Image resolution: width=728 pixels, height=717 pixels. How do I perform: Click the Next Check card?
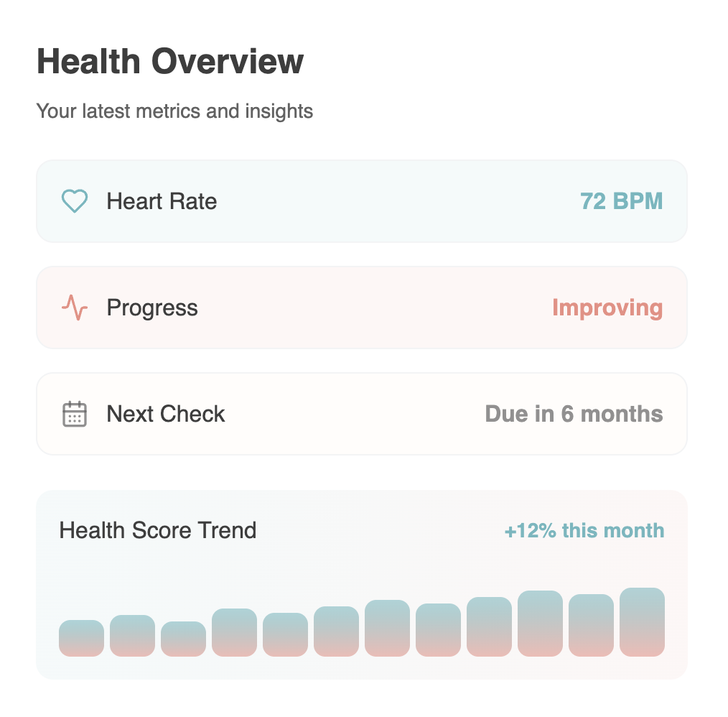[362, 414]
